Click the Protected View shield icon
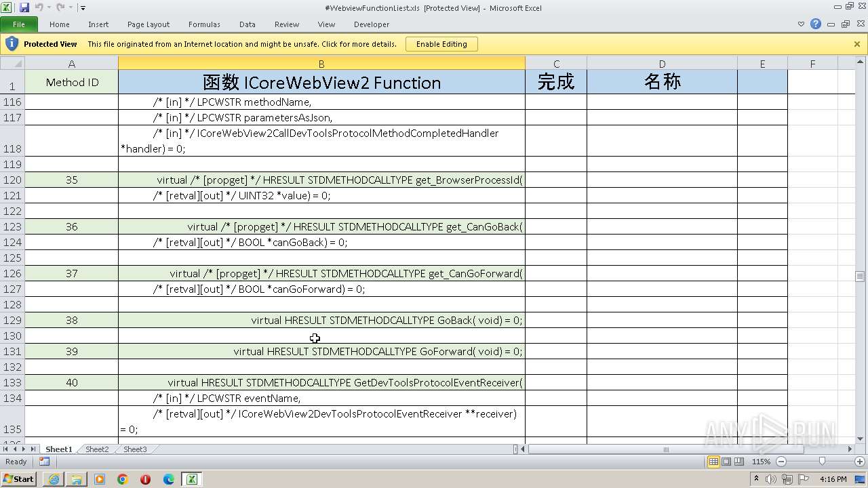Image resolution: width=868 pixels, height=488 pixels. tap(12, 44)
